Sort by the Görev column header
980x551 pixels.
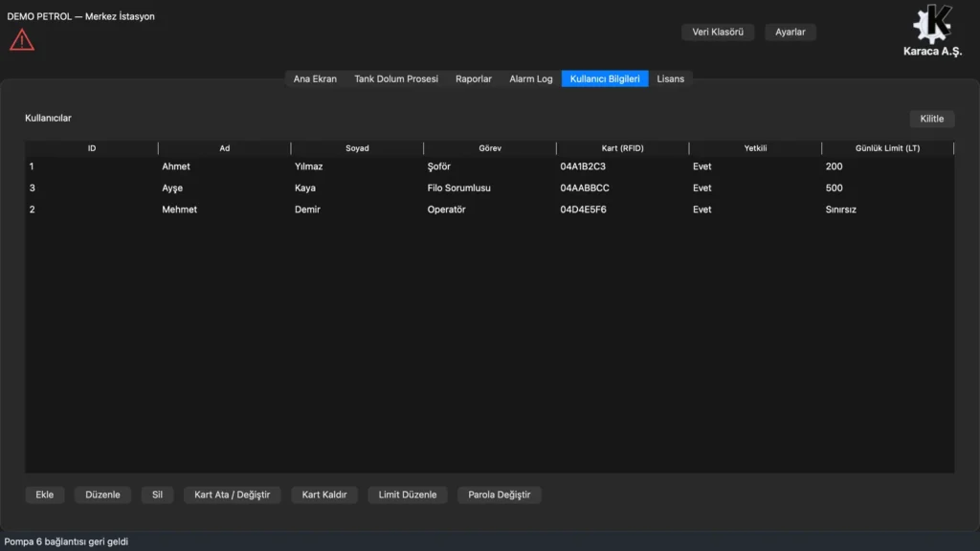[490, 148]
